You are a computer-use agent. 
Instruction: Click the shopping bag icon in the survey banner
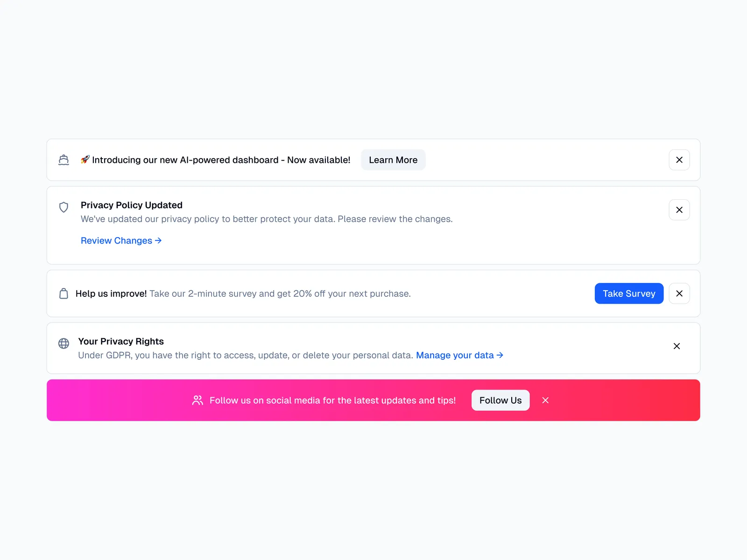tap(63, 294)
